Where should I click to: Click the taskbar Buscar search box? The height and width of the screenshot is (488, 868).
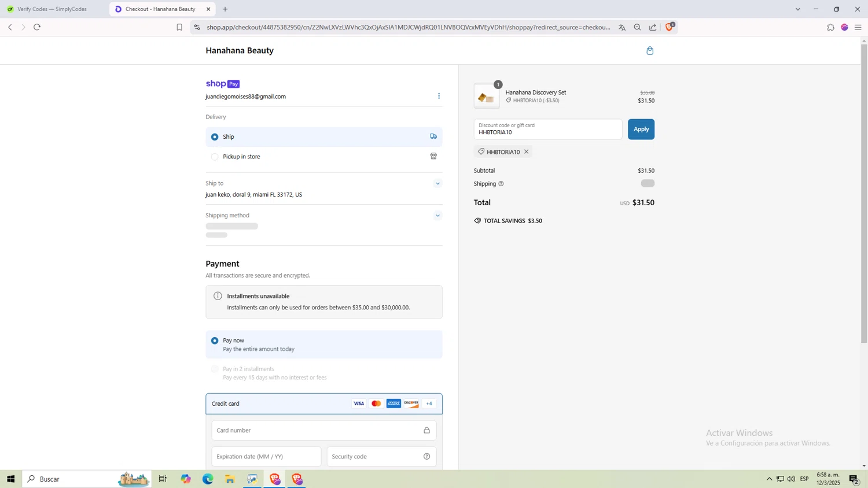pyautogui.click(x=87, y=479)
